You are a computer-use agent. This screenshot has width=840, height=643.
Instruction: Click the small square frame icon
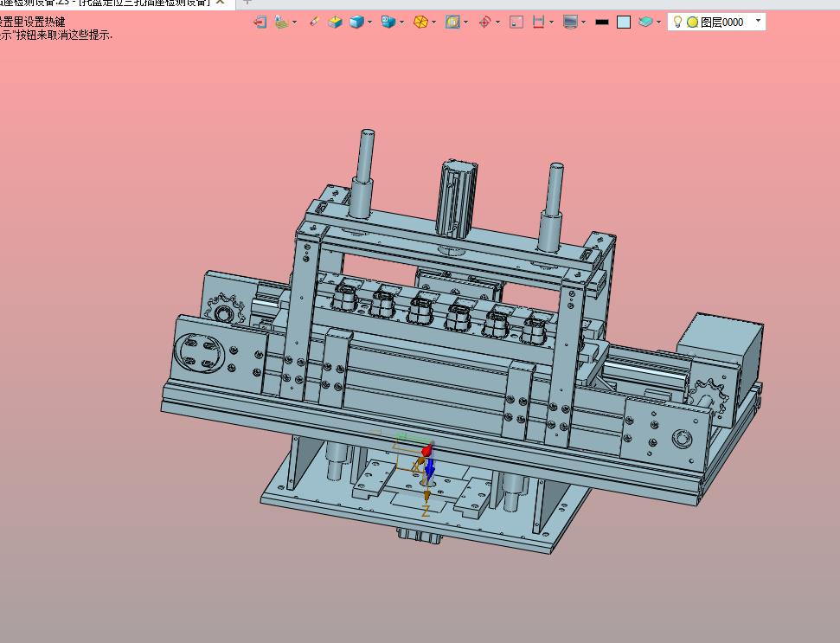pyautogui.click(x=516, y=22)
